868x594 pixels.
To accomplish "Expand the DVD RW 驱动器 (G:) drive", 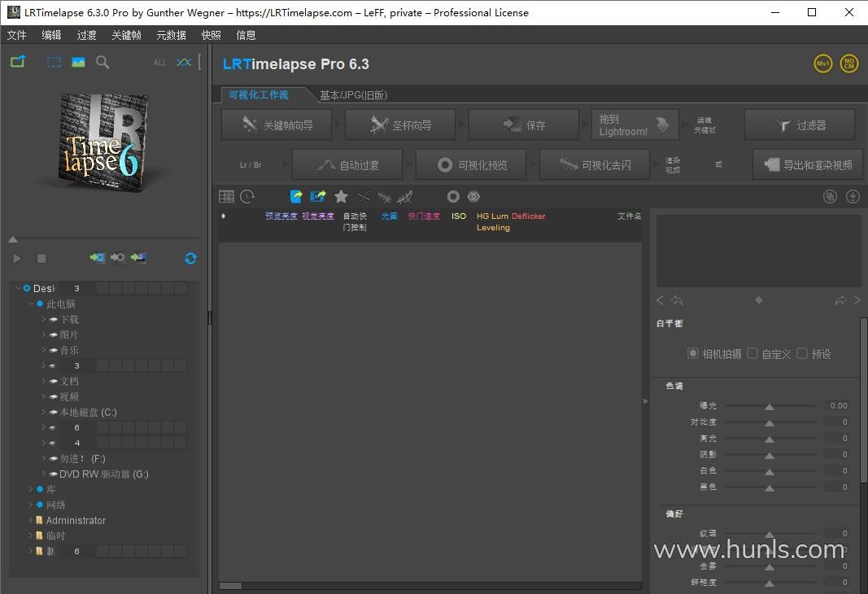I will coord(44,474).
